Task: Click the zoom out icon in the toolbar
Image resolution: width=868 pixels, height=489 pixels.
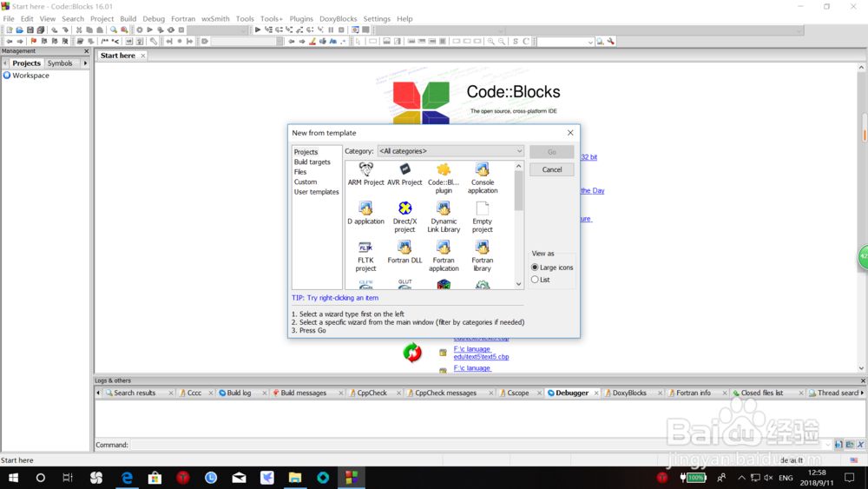Action: click(502, 42)
